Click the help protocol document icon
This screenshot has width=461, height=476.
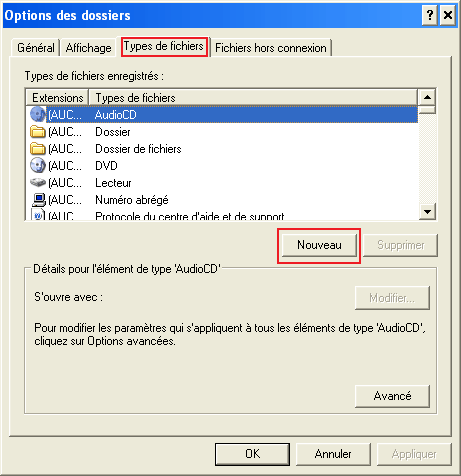[38, 214]
